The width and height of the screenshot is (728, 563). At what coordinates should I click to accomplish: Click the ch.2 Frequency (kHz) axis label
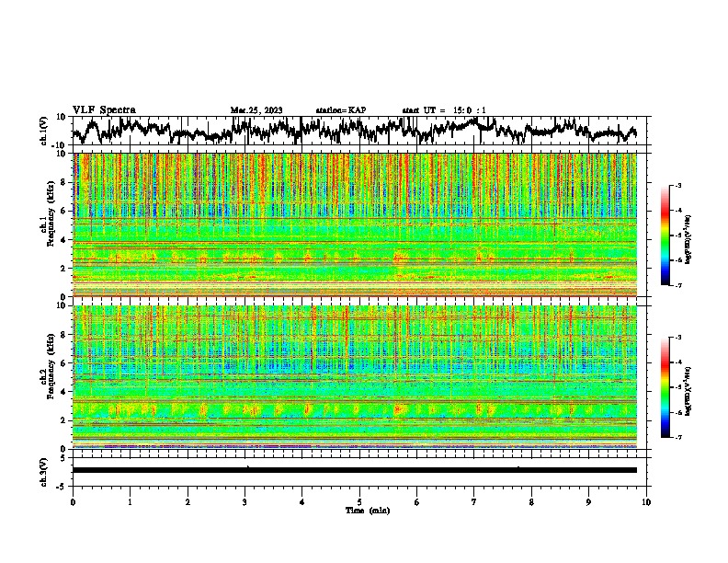(48, 366)
